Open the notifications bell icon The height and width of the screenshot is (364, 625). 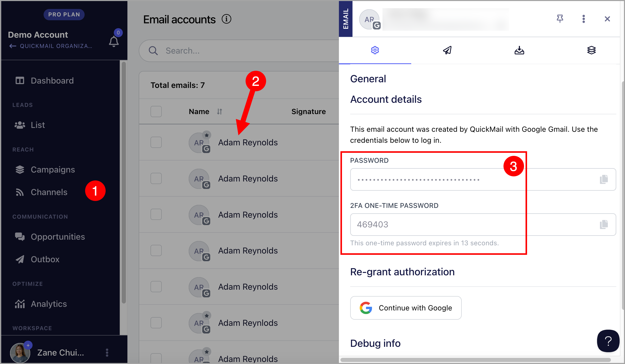click(x=114, y=42)
